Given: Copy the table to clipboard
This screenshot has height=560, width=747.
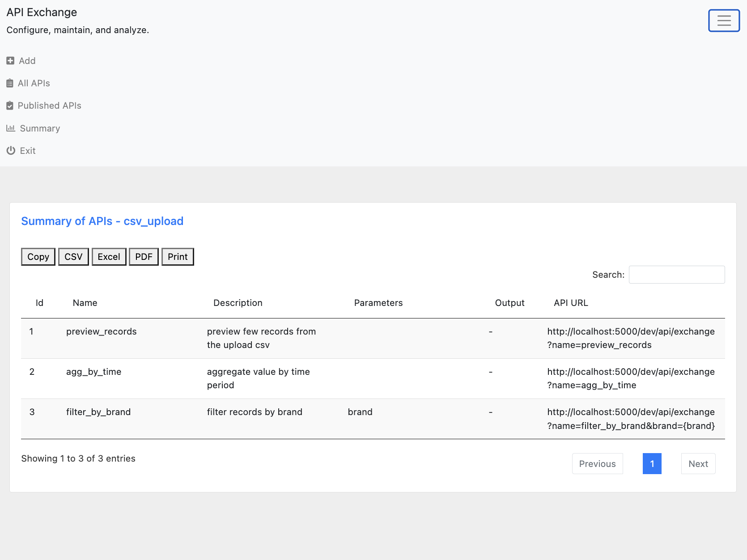Looking at the screenshot, I should (x=38, y=257).
